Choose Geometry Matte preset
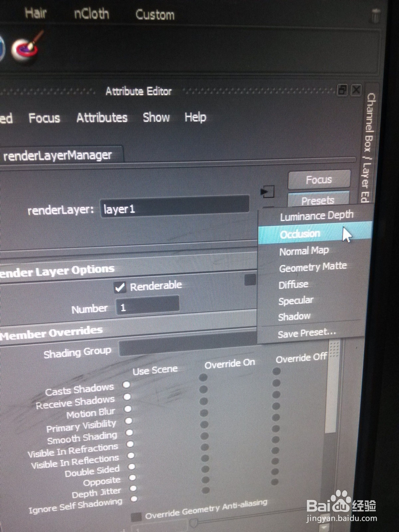The width and height of the screenshot is (399, 532). click(313, 267)
